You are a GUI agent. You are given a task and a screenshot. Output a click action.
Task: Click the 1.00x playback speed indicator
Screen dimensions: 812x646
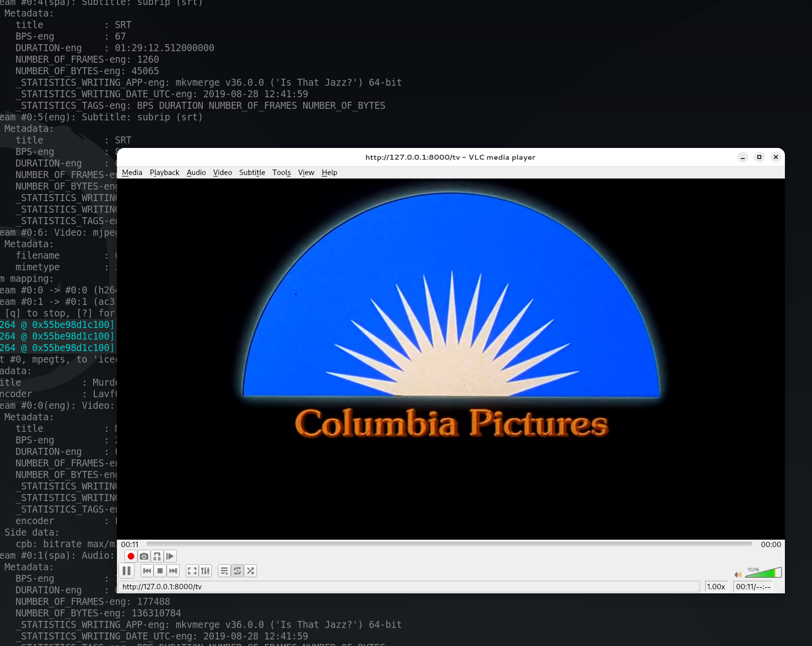[x=716, y=587]
